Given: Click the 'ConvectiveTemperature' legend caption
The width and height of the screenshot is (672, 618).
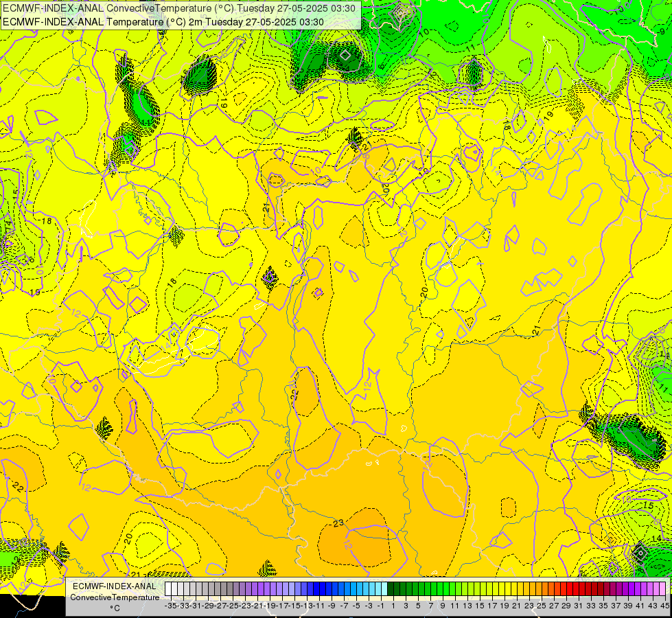Looking at the screenshot, I should pos(115,597).
